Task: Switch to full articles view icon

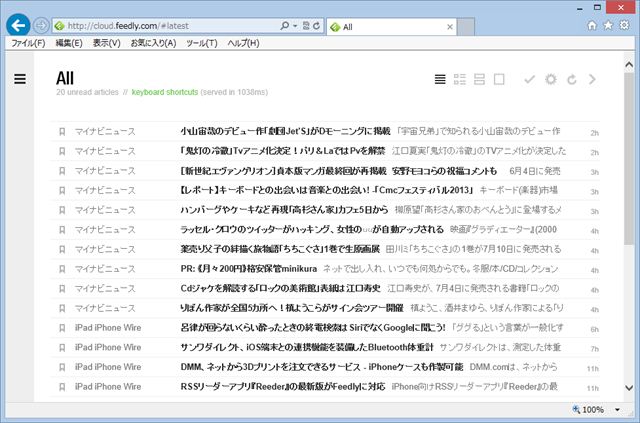Action: pyautogui.click(x=499, y=79)
